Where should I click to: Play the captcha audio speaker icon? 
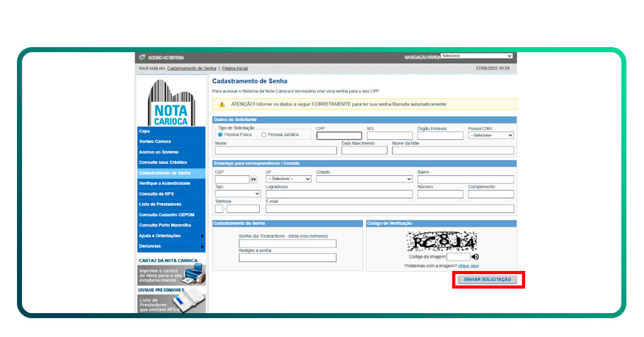pos(475,257)
